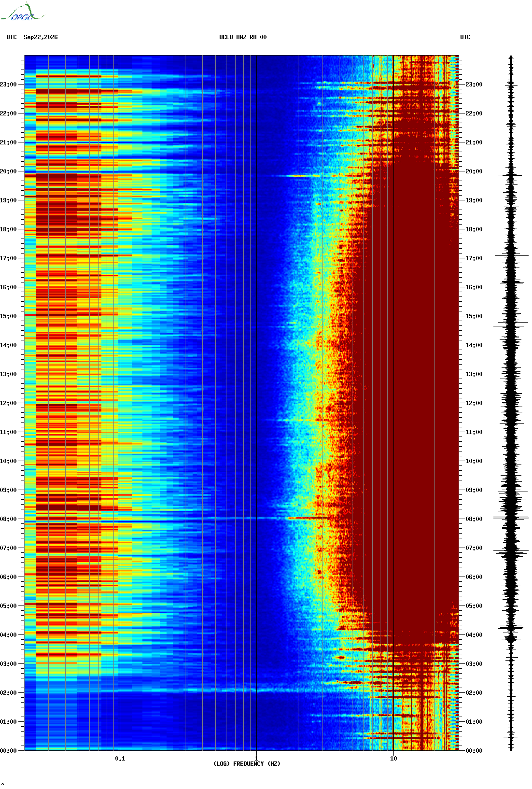Click the 10 Hz frequency axis label
The width and height of the screenshot is (532, 789).
tap(393, 759)
